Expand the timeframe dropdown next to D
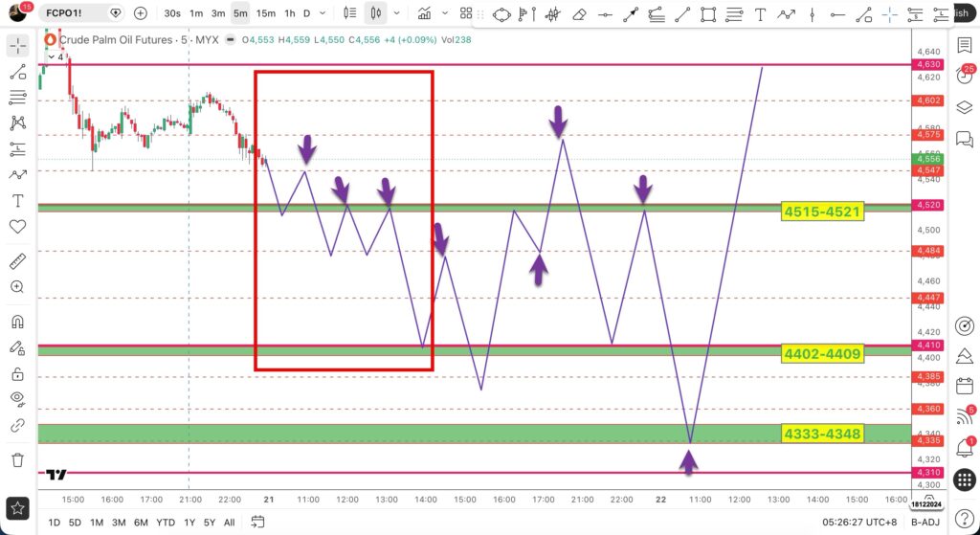Screen dimensions: 980x535 point(323,13)
